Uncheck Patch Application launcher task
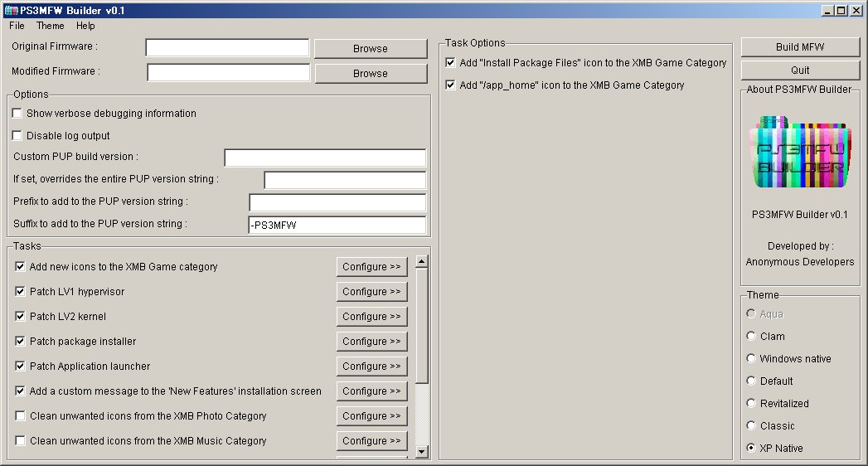Viewport: 868px width, 466px height. pyautogui.click(x=20, y=366)
